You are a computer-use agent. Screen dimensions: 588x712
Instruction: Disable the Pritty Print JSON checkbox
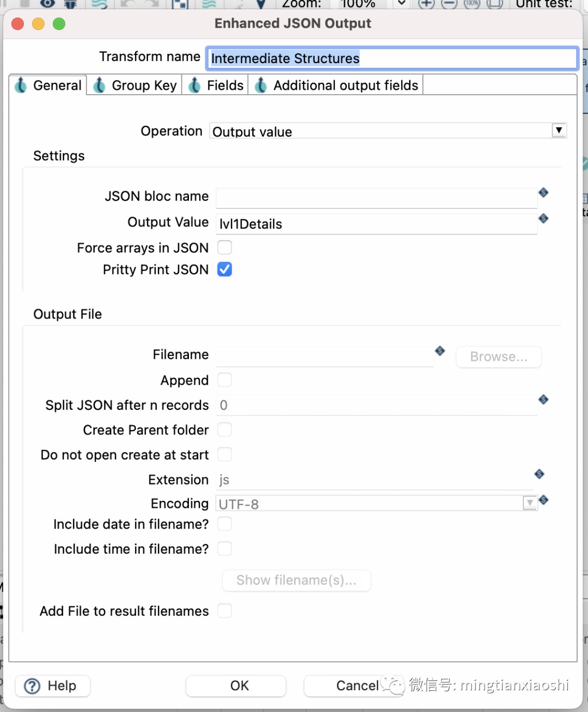[x=224, y=269]
